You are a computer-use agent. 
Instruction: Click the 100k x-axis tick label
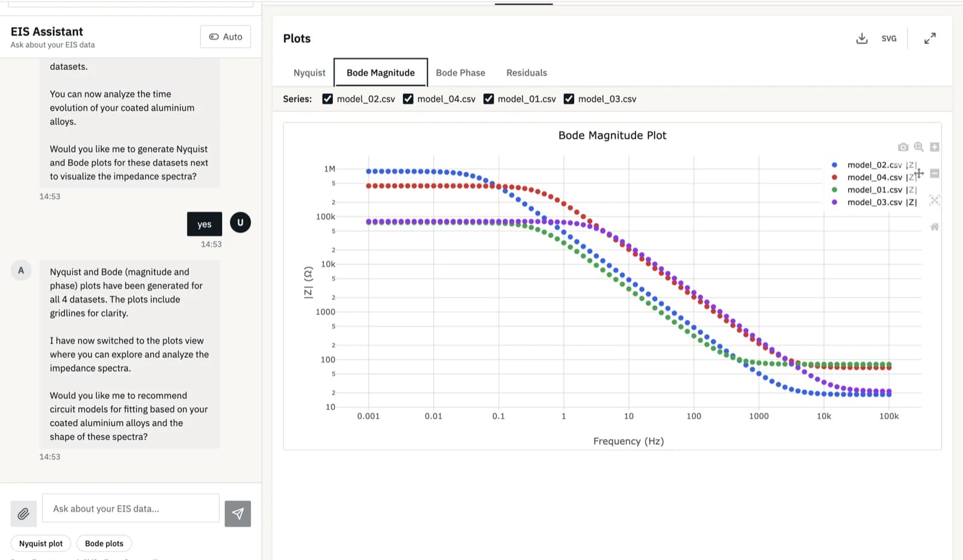point(889,416)
